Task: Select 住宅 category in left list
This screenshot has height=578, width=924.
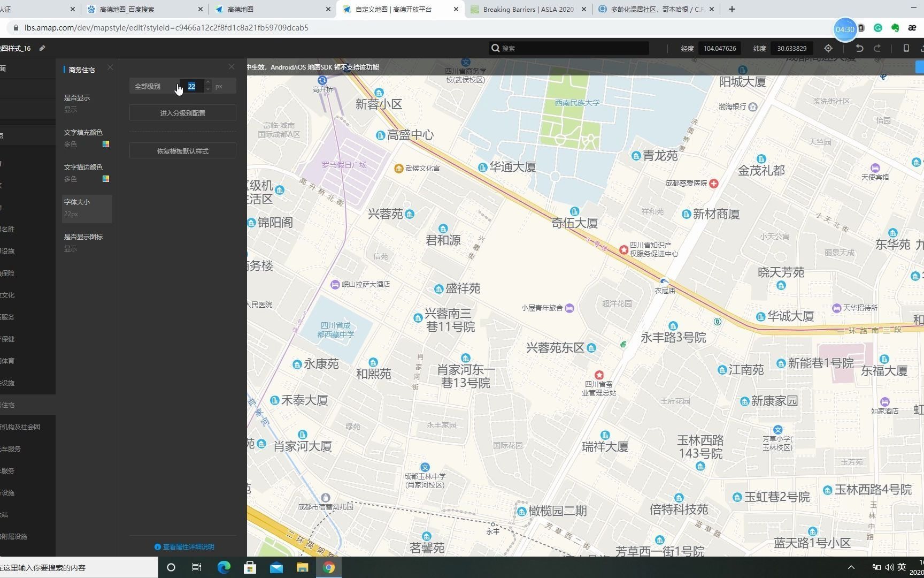Action: coord(28,405)
